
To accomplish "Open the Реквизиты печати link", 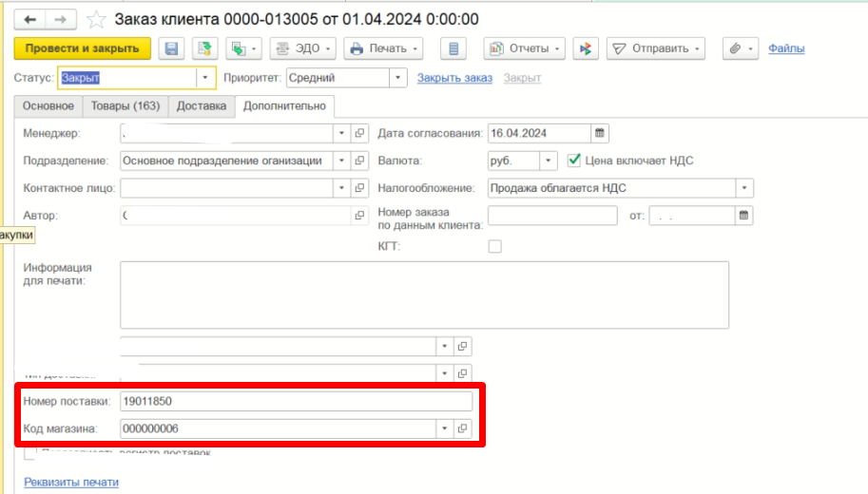I will pos(71,483).
